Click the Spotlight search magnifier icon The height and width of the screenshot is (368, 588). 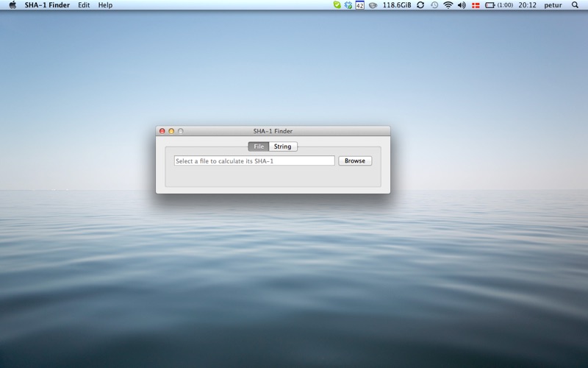(x=575, y=5)
